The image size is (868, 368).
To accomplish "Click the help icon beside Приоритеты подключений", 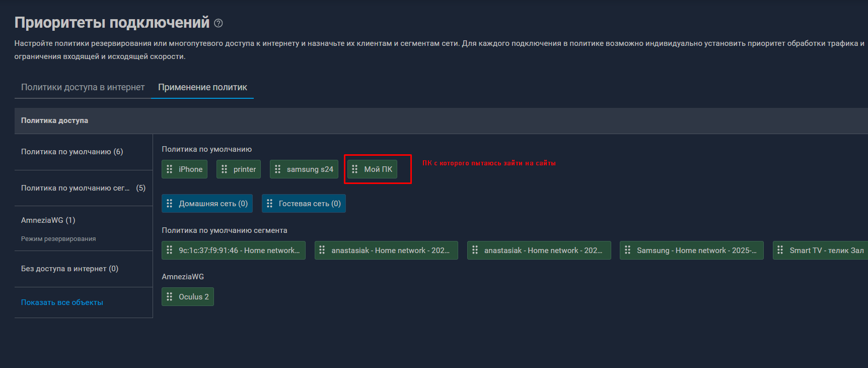I will point(219,23).
